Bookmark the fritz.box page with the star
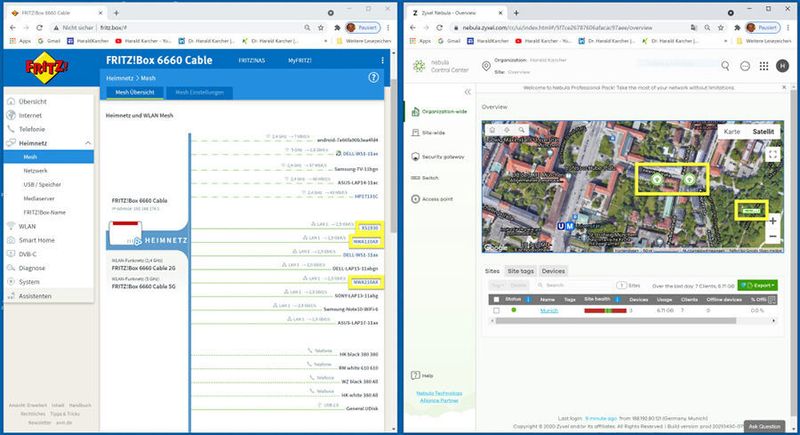The height and width of the screenshot is (435, 800). click(321, 28)
